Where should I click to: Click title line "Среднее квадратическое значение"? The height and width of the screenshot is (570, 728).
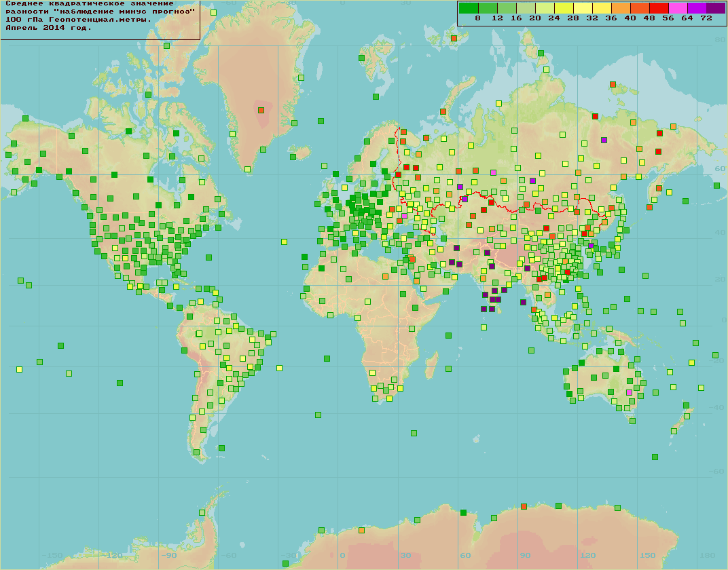pos(90,3)
